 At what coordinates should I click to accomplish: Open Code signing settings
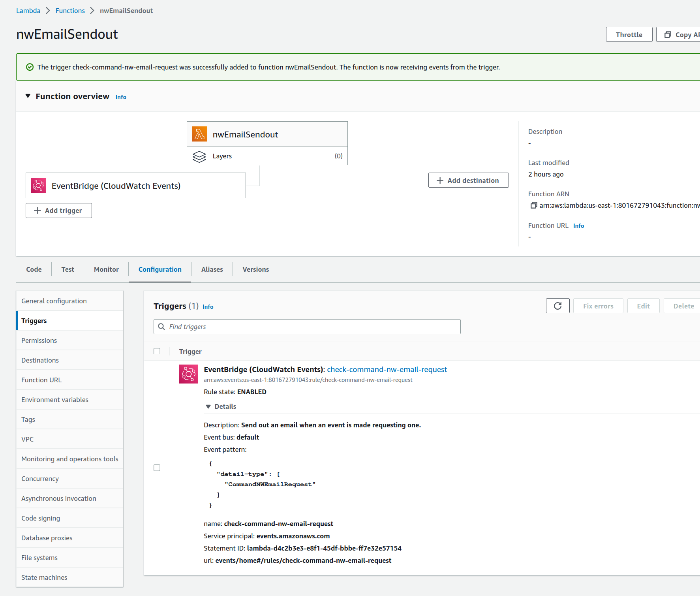click(x=70, y=518)
